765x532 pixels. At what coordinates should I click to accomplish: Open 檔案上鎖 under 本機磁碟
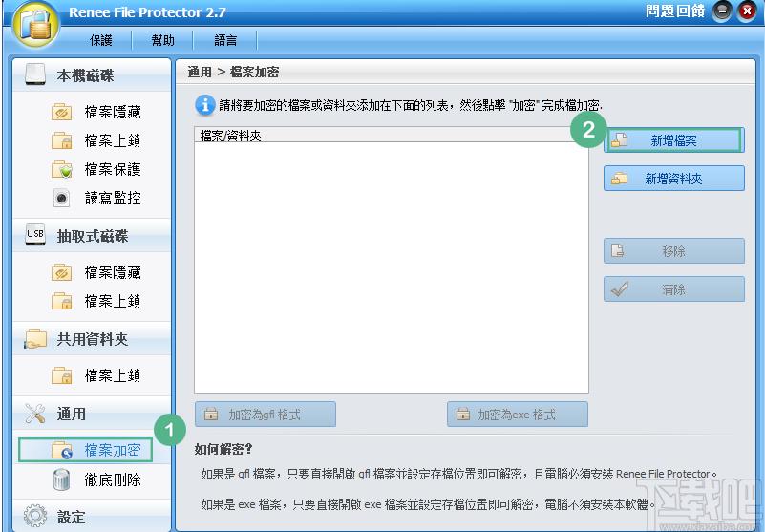pos(113,141)
